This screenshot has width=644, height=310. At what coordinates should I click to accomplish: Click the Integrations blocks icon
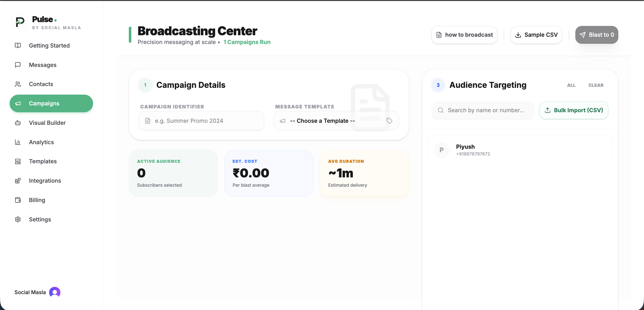(x=18, y=181)
